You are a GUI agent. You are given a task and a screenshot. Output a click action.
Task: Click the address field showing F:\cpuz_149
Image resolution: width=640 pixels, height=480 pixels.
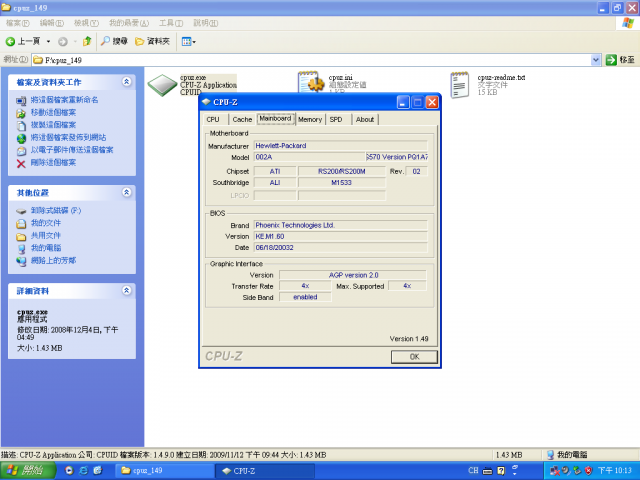click(x=311, y=60)
